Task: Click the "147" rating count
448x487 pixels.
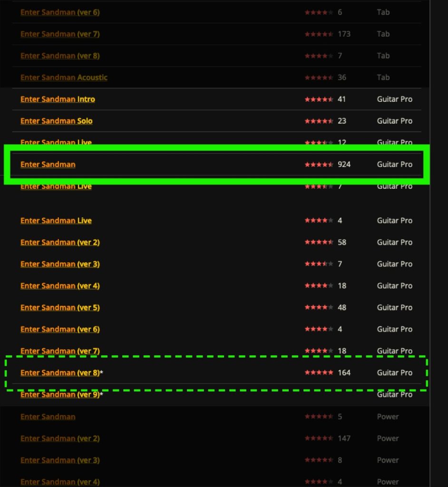Action: point(344,438)
